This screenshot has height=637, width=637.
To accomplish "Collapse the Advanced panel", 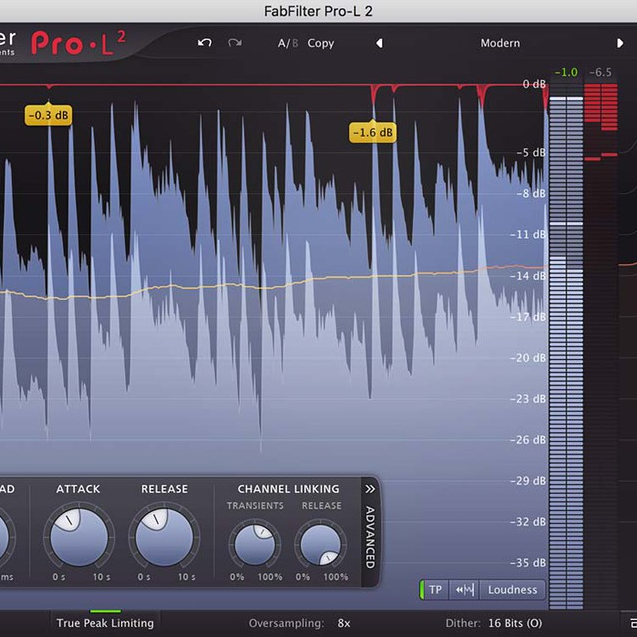I will (x=369, y=489).
